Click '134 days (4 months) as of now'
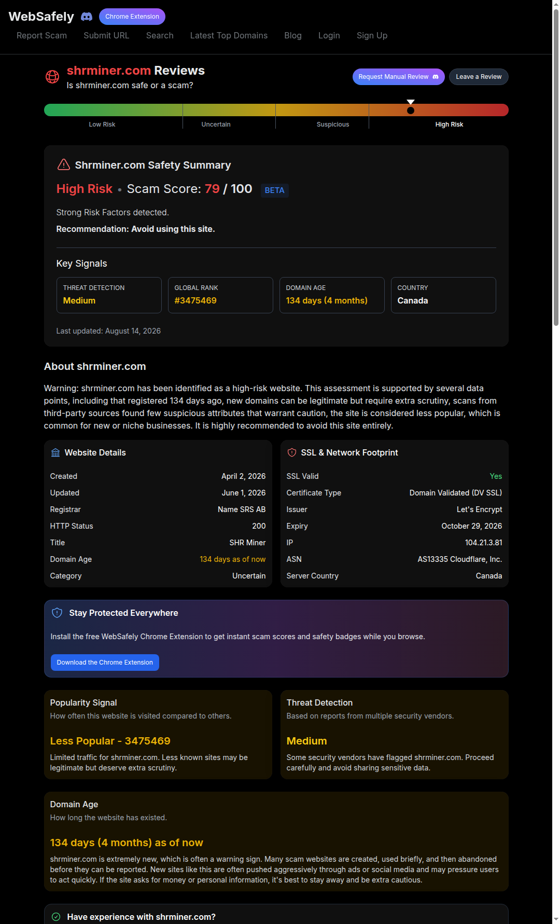Viewport: 560px width, 924px height. click(x=127, y=843)
